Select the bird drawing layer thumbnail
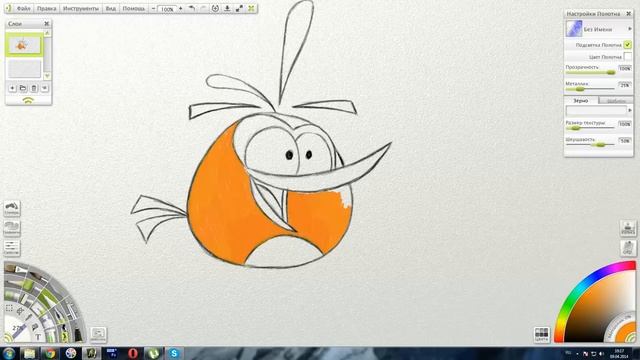Viewport: 640px width, 360px height. tap(24, 44)
